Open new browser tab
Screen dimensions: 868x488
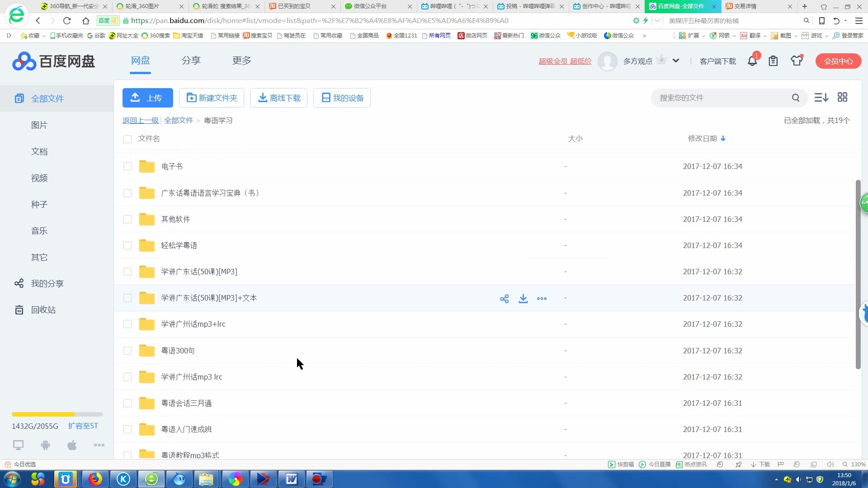(x=805, y=6)
